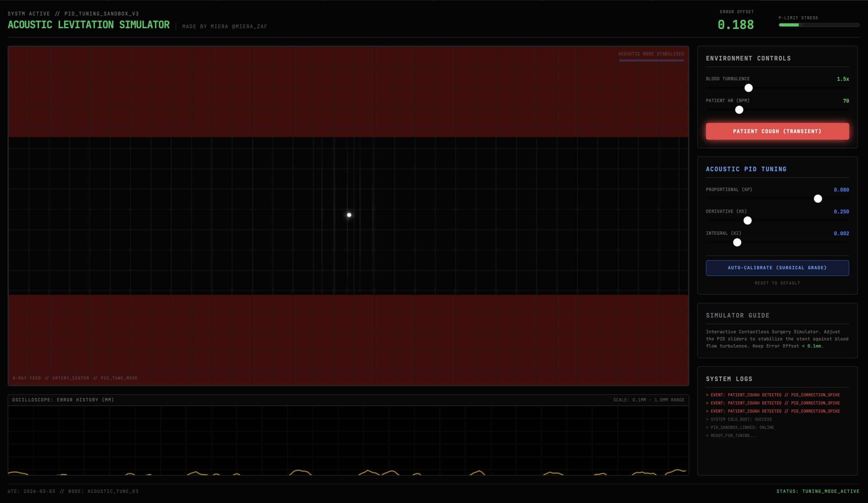868x503 pixels.
Task: Click the Integral (KI) slider knob
Action: pos(737,242)
